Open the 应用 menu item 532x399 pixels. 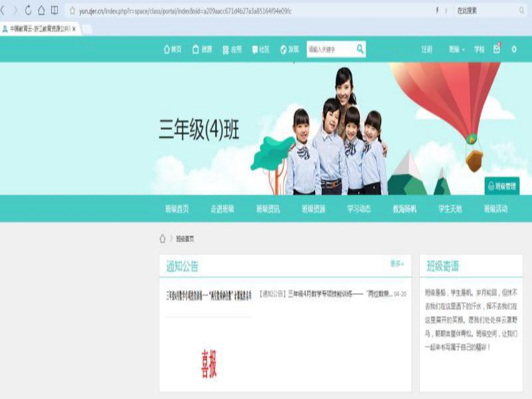tap(232, 50)
